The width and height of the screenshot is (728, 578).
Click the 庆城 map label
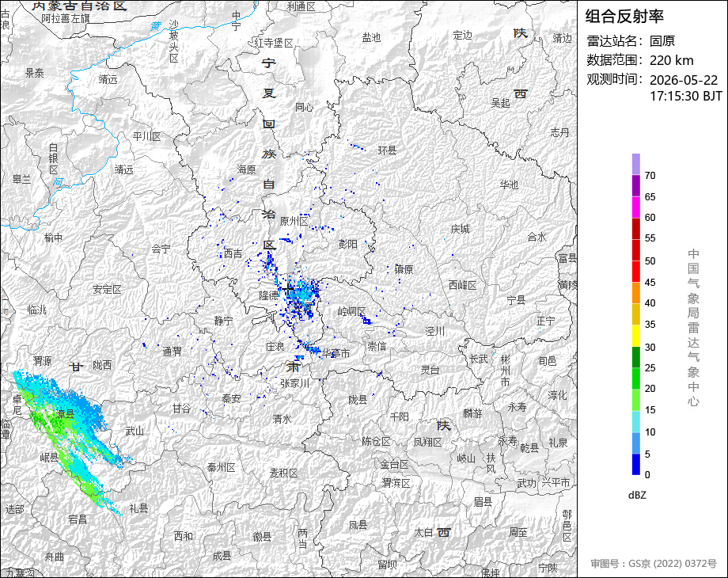click(x=460, y=229)
